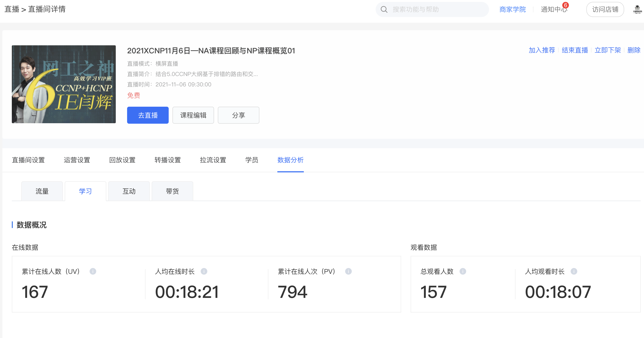Focus the 搜索功能与帮助 search field

(432, 9)
